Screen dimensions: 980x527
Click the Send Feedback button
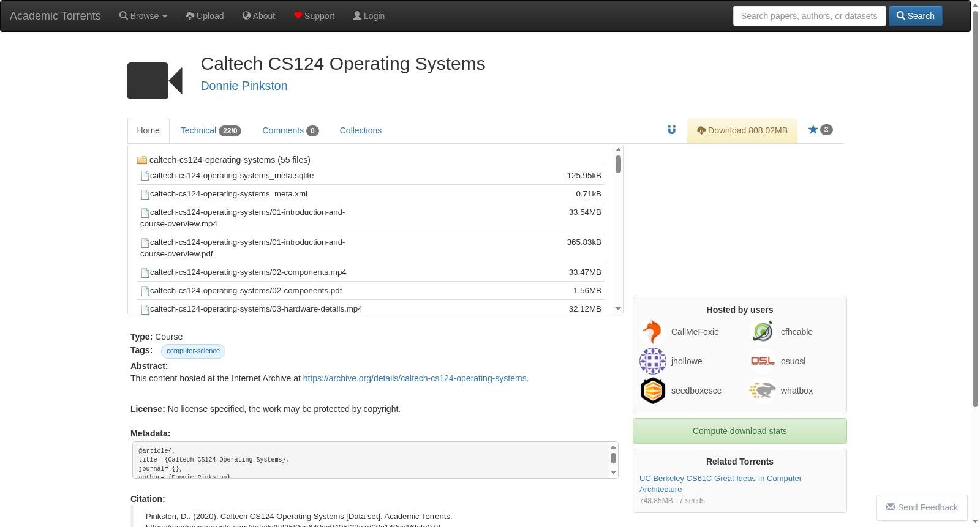point(922,507)
